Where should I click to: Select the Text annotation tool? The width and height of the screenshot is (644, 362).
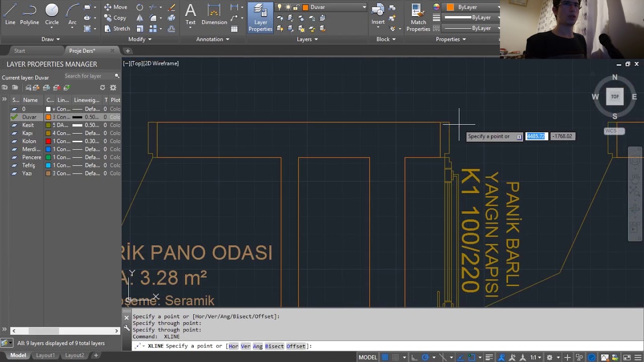(190, 14)
